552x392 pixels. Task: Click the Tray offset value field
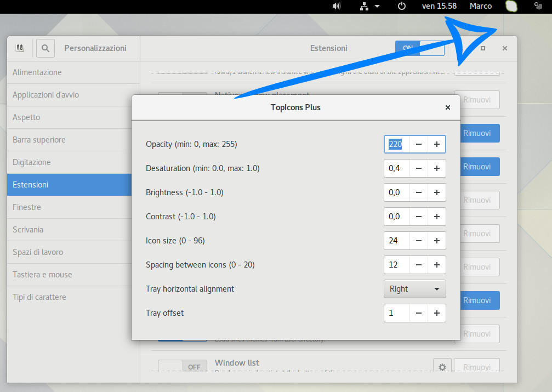click(x=397, y=313)
